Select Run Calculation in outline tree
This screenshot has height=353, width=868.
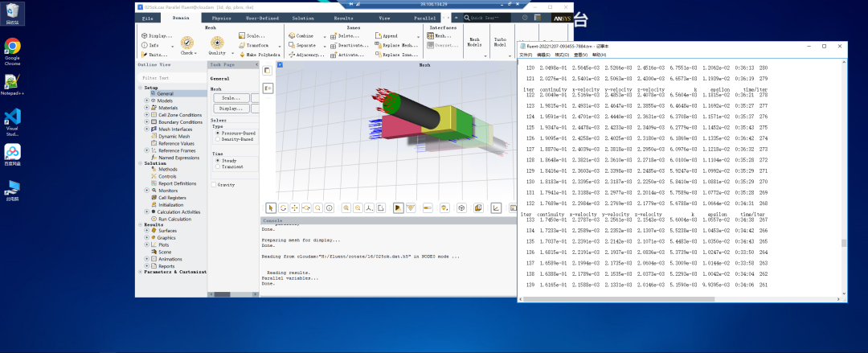[x=175, y=219]
